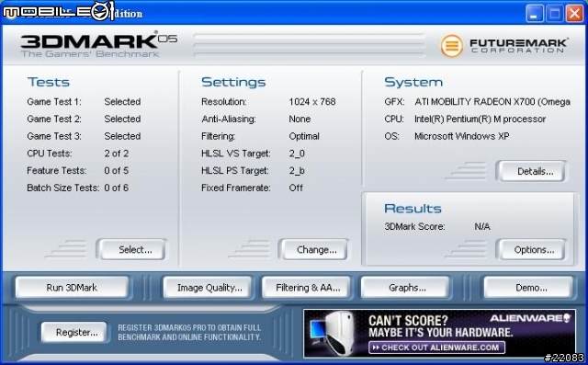Viewport: 588px width, 365px height.
Task: Click the Register... button
Action: tap(74, 333)
